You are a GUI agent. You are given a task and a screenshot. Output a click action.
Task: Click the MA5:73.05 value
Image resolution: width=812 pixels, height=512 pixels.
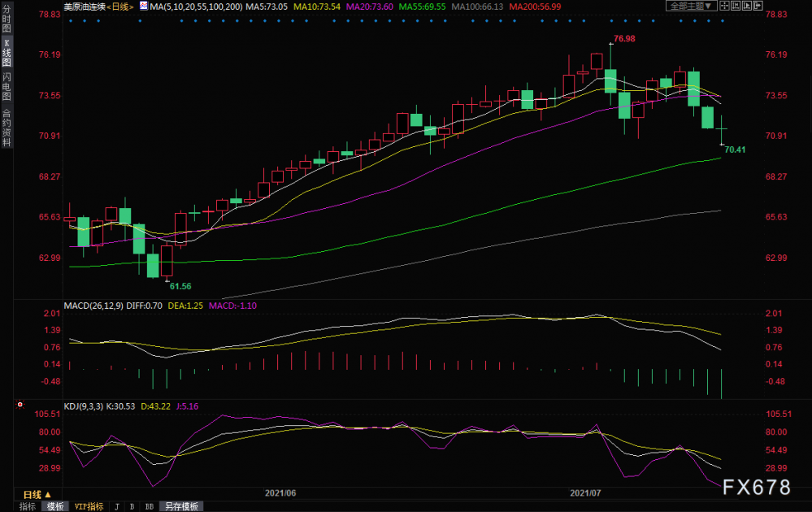(267, 7)
